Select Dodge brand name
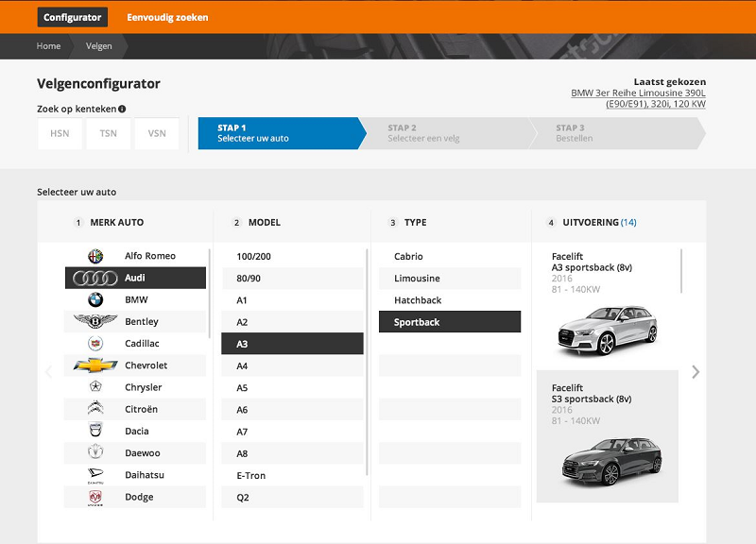 click(139, 497)
